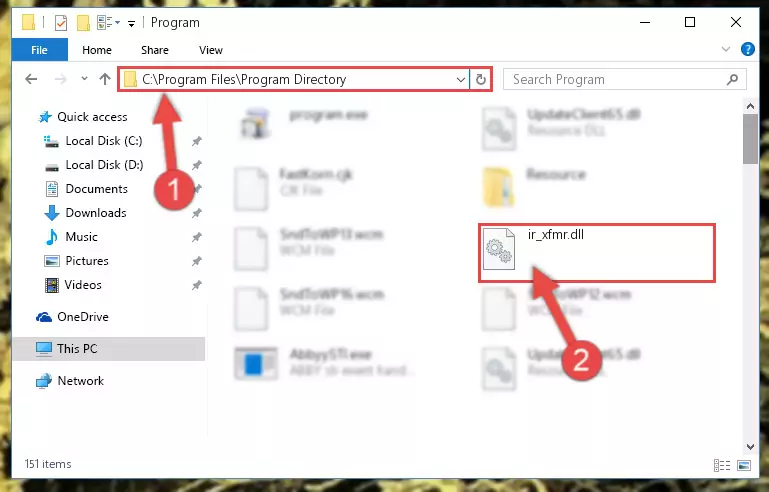Open Documents in navigation pane
Viewport: 769px width, 492px height.
(97, 189)
